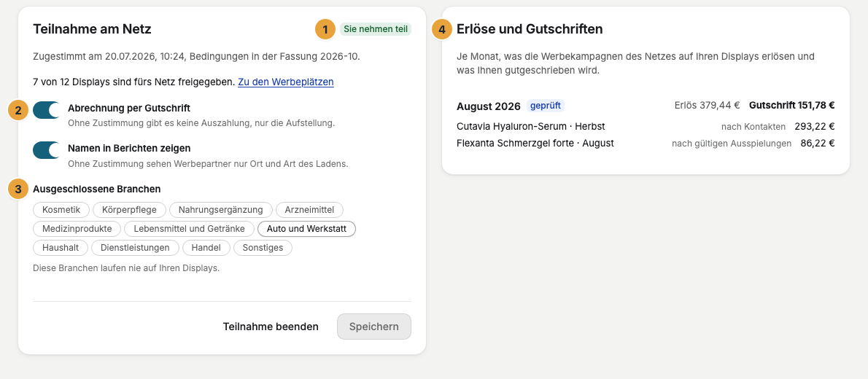Click the Gutschrift 151,78 € value
The image size is (868, 379).
click(x=791, y=105)
